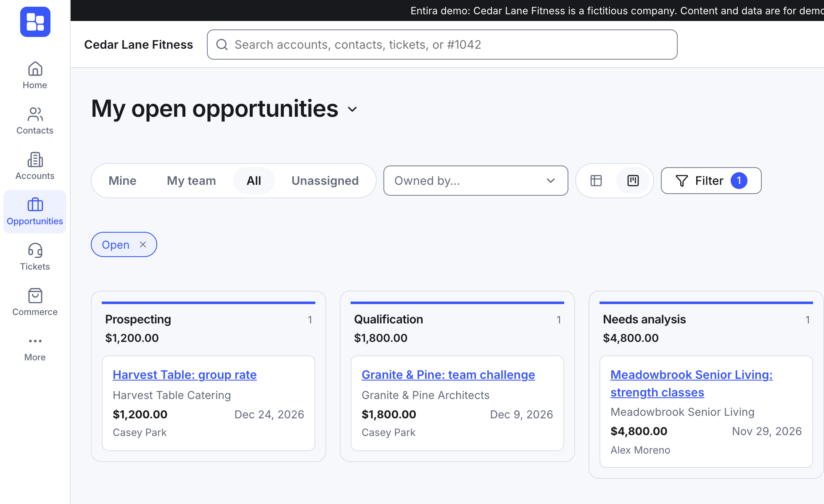Image resolution: width=824 pixels, height=504 pixels.
Task: Select the Opportunities sidebar item
Action: click(x=35, y=212)
